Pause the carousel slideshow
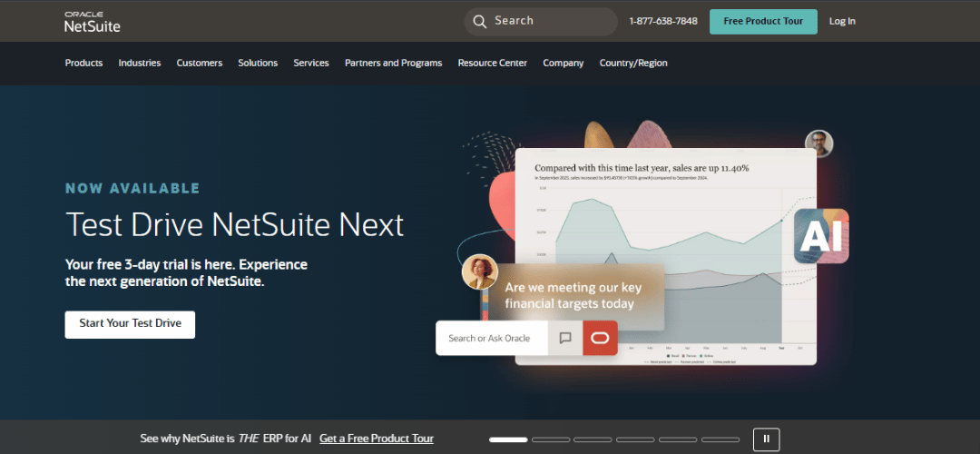Image resolution: width=980 pixels, height=454 pixels. coord(766,439)
